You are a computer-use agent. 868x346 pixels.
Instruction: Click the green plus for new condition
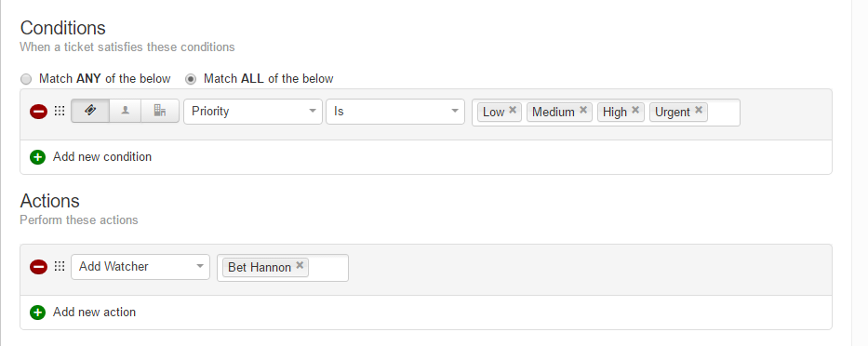[x=37, y=157]
